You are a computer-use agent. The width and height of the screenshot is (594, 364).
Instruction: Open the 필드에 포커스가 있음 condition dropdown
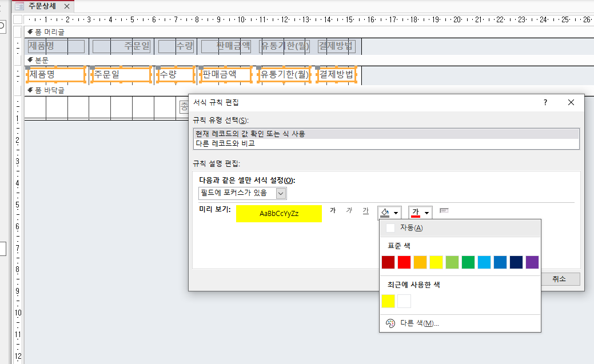tap(281, 193)
